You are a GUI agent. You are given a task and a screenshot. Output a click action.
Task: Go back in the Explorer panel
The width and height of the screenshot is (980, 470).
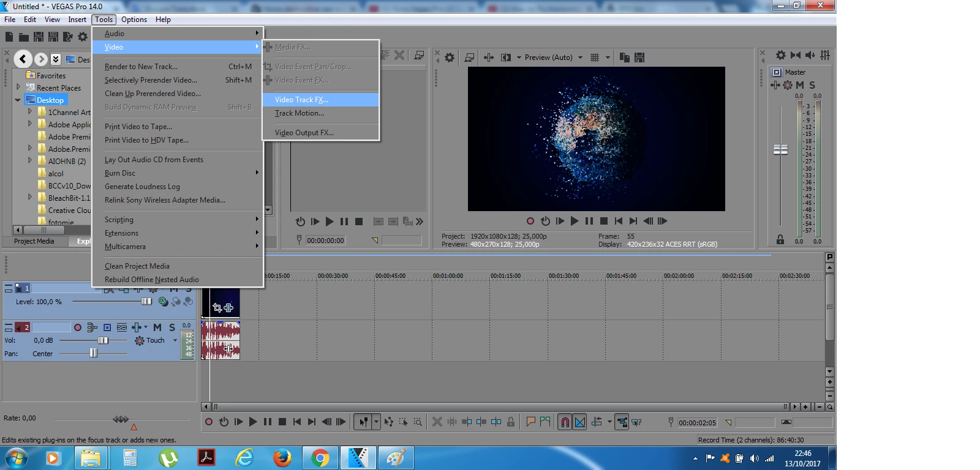tap(23, 59)
